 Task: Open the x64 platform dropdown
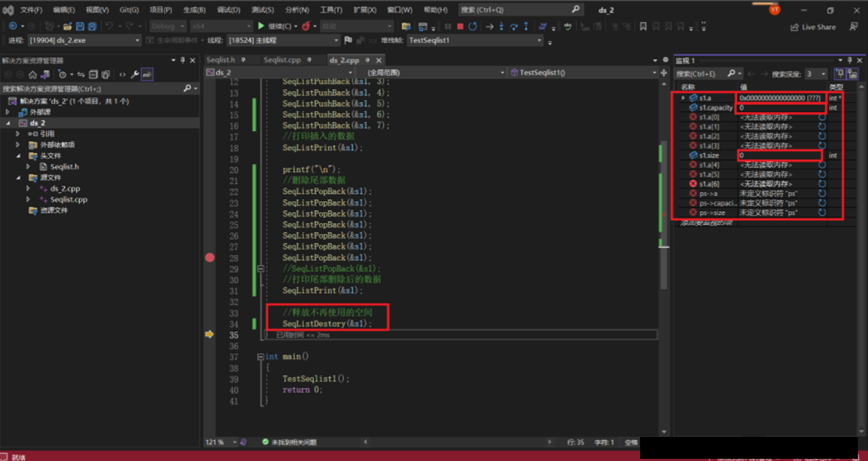(221, 26)
